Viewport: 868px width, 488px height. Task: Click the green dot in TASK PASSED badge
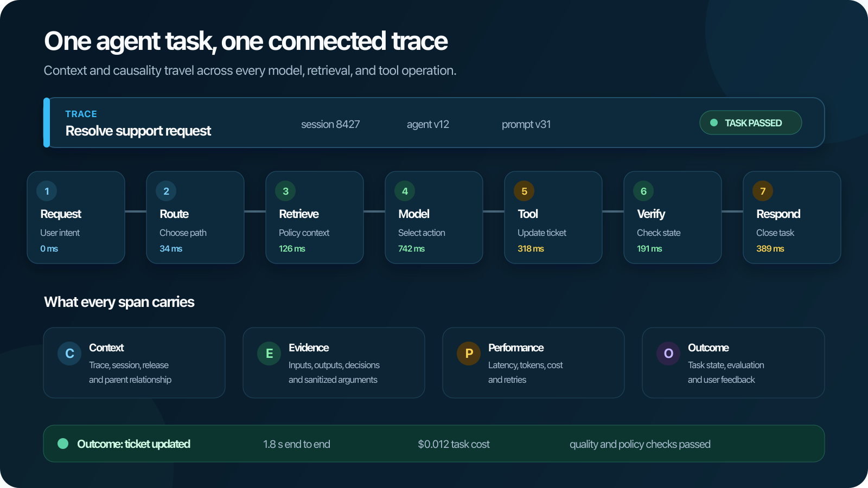coord(714,123)
